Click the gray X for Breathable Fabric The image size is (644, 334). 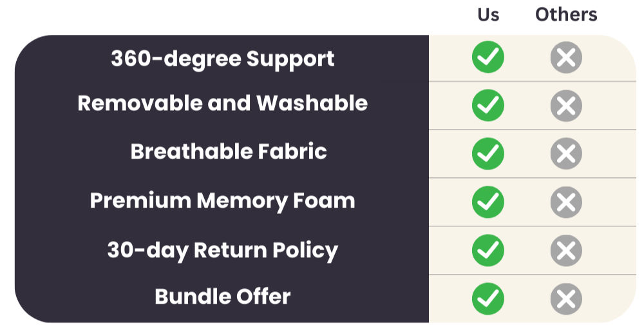coord(566,153)
